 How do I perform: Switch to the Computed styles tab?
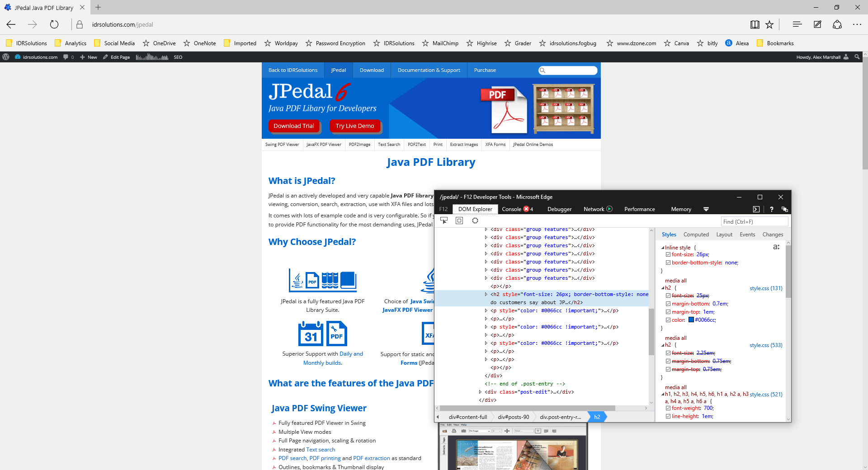coord(696,235)
